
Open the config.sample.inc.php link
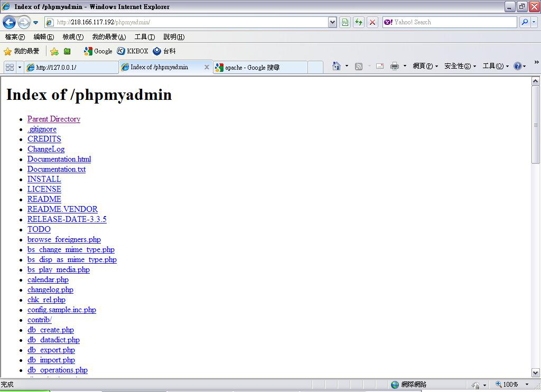(x=62, y=310)
